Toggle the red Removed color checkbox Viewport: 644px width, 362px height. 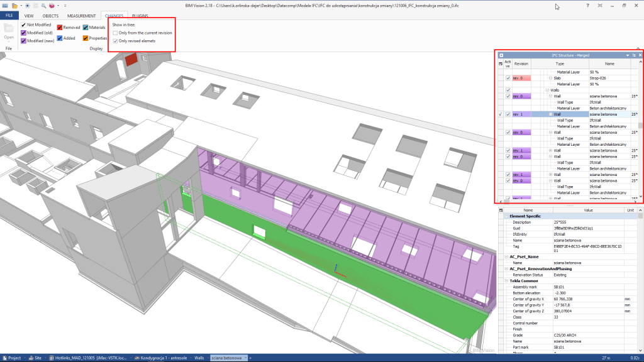click(x=60, y=28)
